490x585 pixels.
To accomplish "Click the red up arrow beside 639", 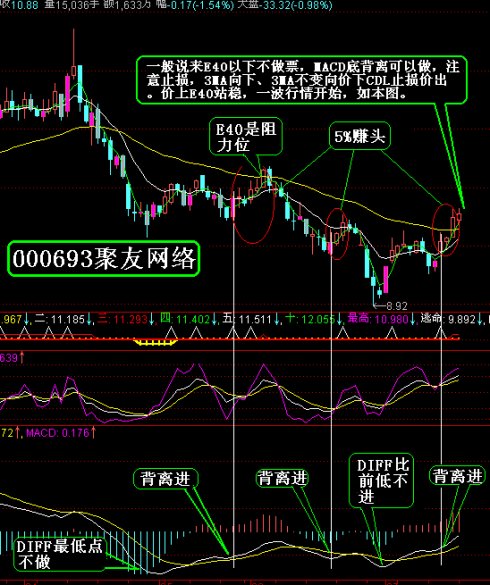I will (x=22, y=358).
